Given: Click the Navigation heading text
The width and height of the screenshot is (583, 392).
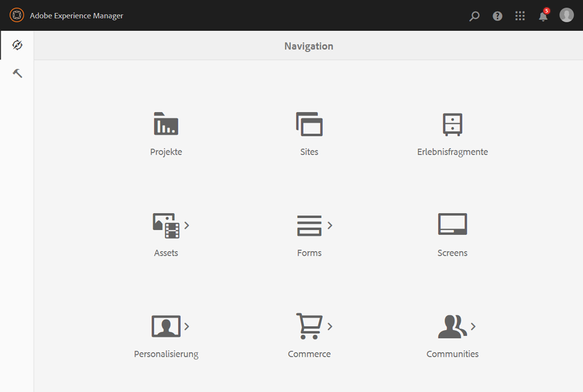Looking at the screenshot, I should (309, 46).
